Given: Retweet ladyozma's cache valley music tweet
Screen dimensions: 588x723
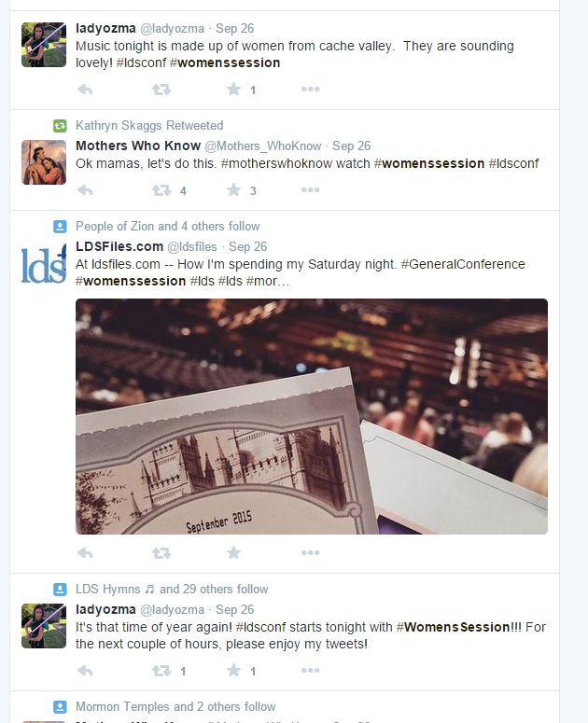Looking at the screenshot, I should click(161, 89).
